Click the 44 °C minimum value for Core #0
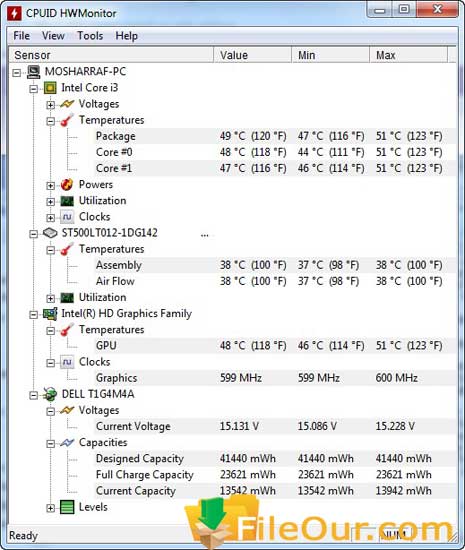Screen dimensions: 465x550 click(331, 152)
